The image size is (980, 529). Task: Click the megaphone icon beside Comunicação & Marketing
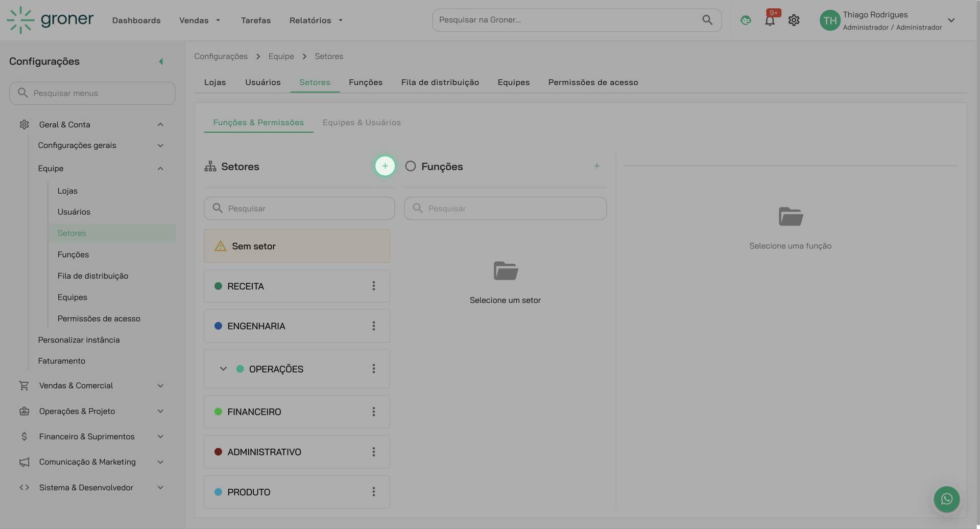pos(23,462)
